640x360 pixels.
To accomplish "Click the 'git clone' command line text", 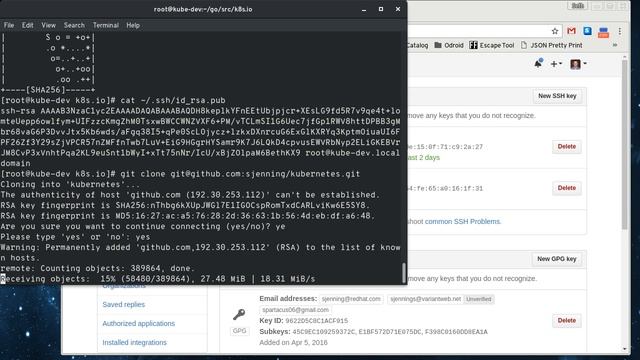I will [240, 174].
